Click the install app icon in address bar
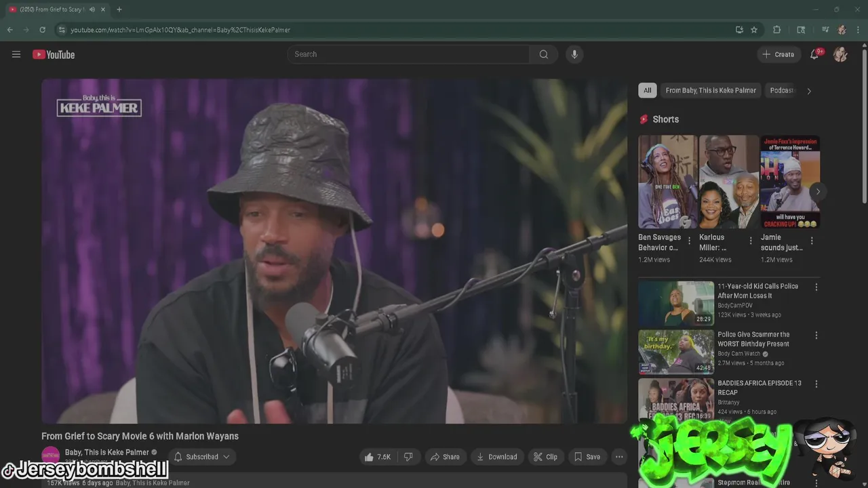 pos(739,30)
